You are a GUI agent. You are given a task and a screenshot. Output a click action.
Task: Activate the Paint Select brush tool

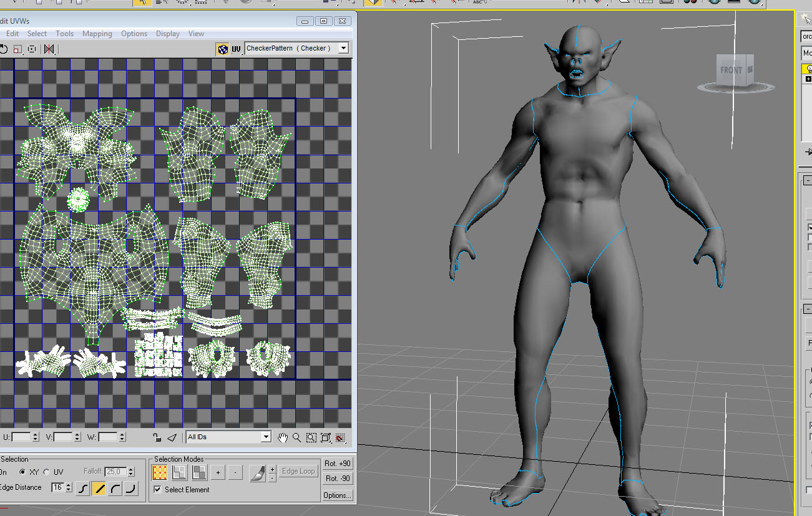(x=257, y=472)
